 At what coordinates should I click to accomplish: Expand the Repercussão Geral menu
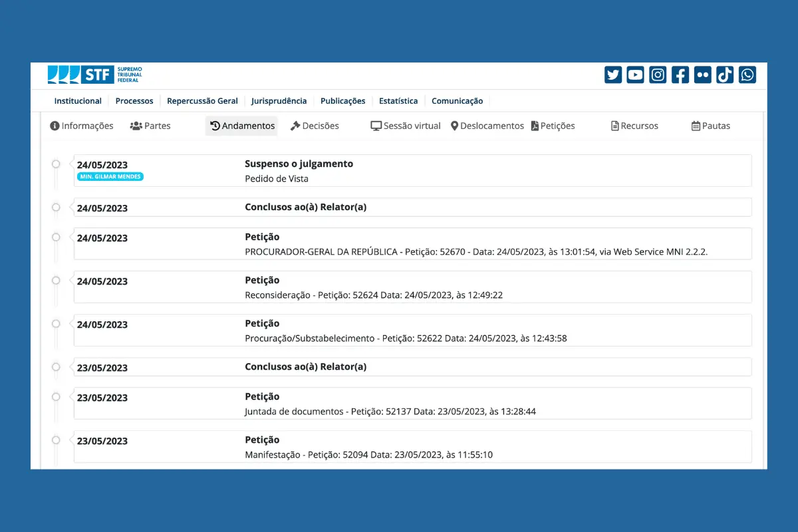coord(202,101)
